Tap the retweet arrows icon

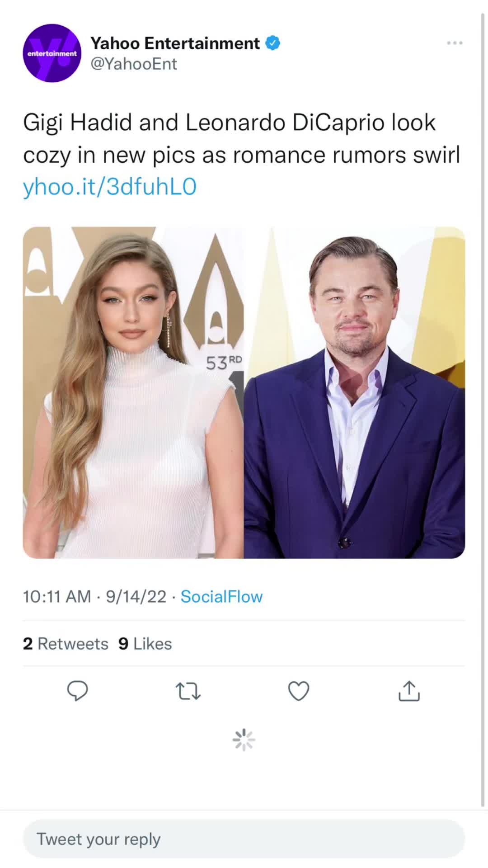click(x=188, y=691)
